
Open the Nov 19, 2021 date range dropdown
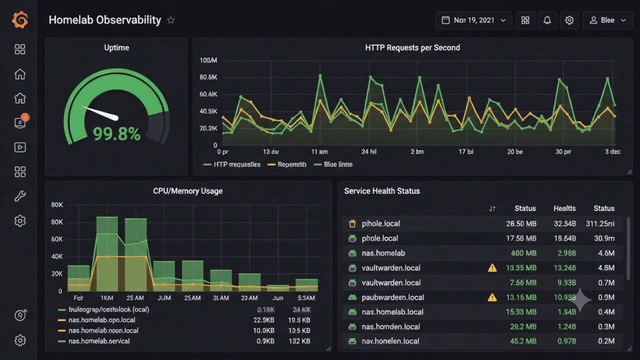[x=473, y=20]
